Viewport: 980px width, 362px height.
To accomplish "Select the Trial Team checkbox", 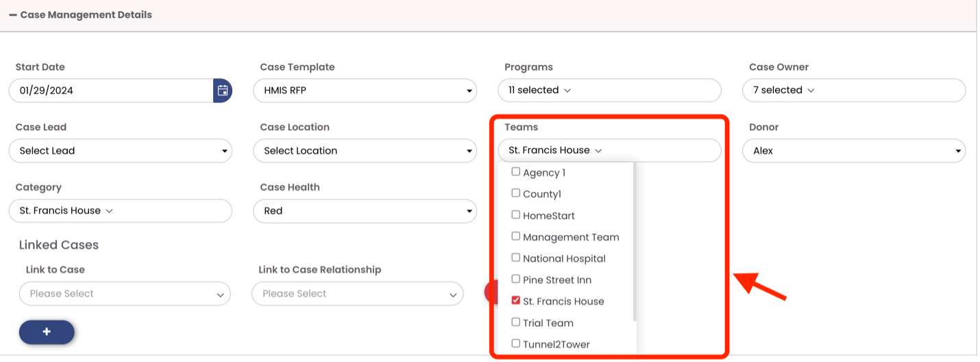I will click(x=516, y=322).
